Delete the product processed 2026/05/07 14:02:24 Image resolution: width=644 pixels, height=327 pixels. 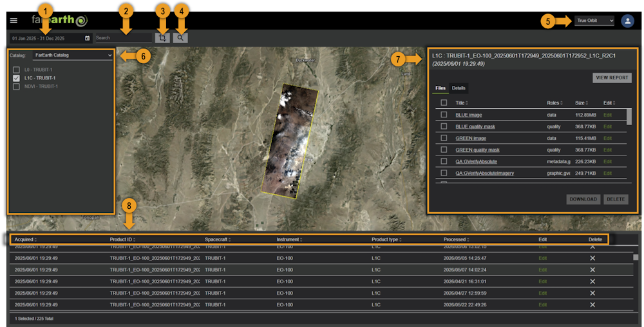[x=592, y=270]
